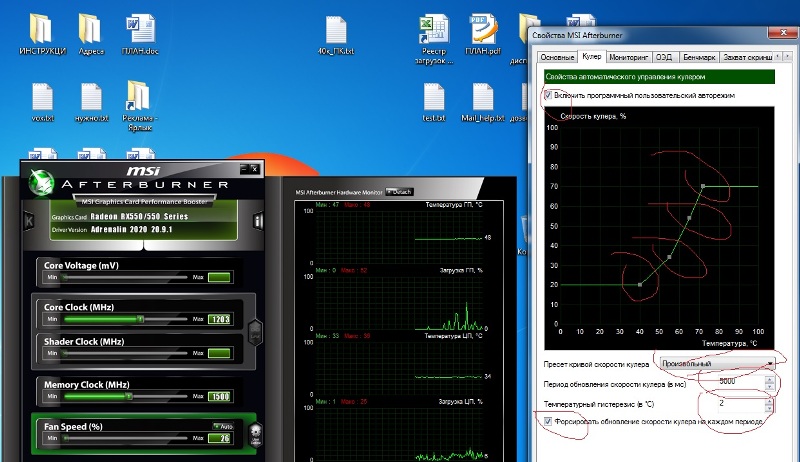Select the fan curve point at 40°C

(640, 285)
